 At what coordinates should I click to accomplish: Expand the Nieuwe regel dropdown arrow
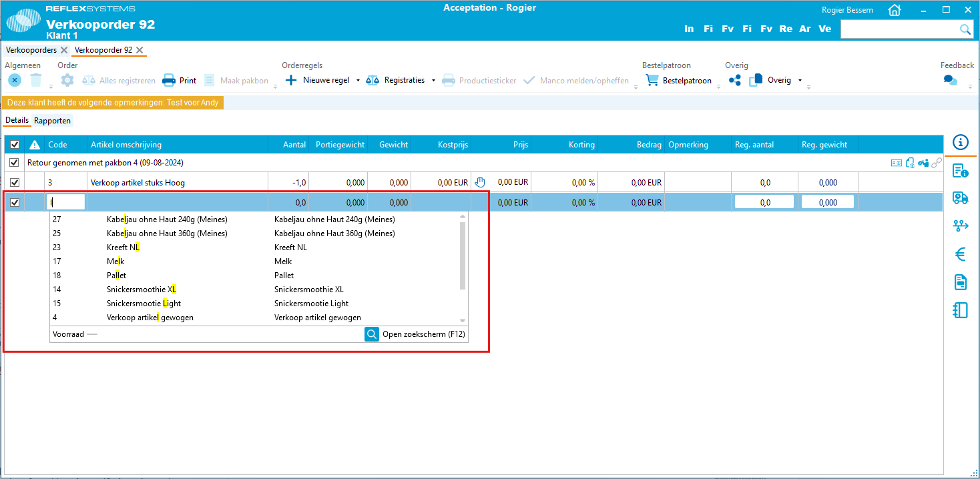[x=358, y=81]
